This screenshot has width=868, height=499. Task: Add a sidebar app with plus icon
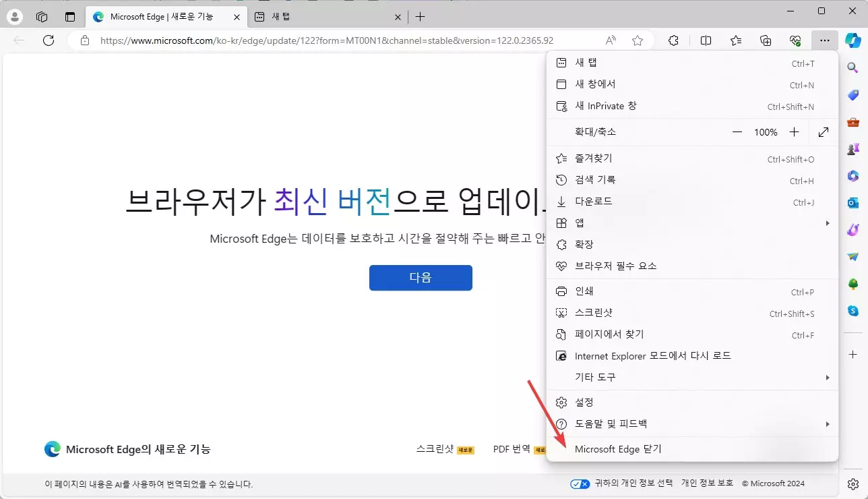point(852,354)
